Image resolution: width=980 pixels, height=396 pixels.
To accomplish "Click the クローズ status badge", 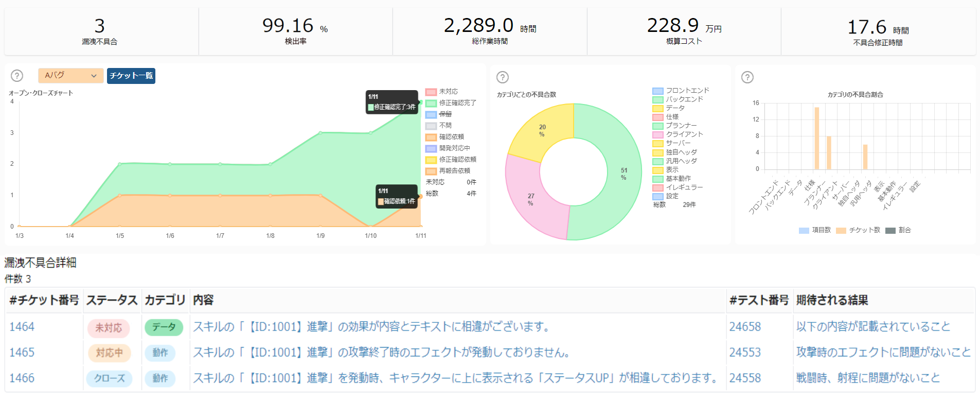I will [109, 378].
